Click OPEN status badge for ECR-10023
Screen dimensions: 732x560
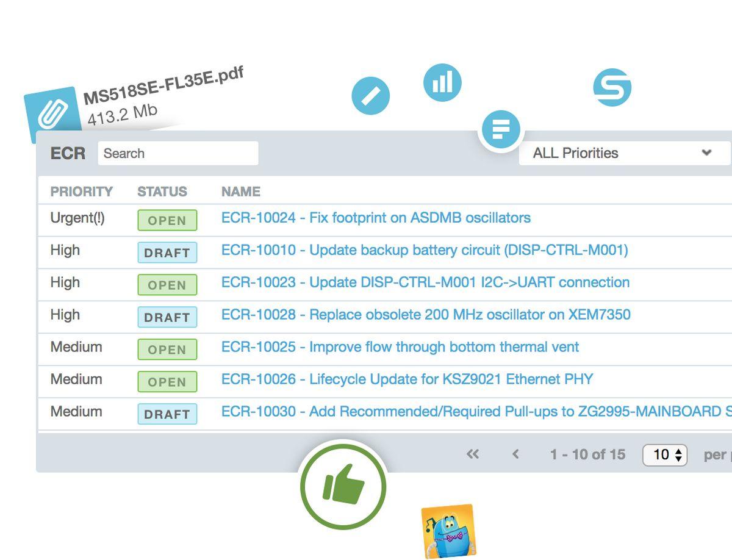click(x=167, y=285)
